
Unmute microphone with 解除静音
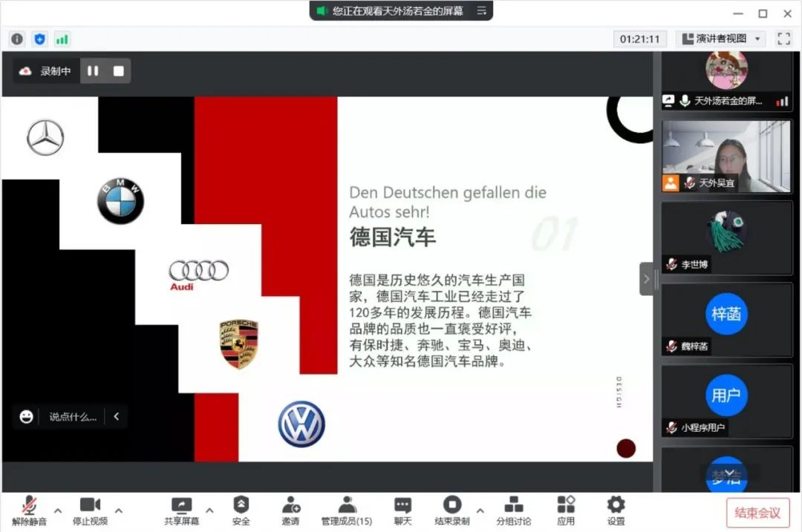coord(29,510)
